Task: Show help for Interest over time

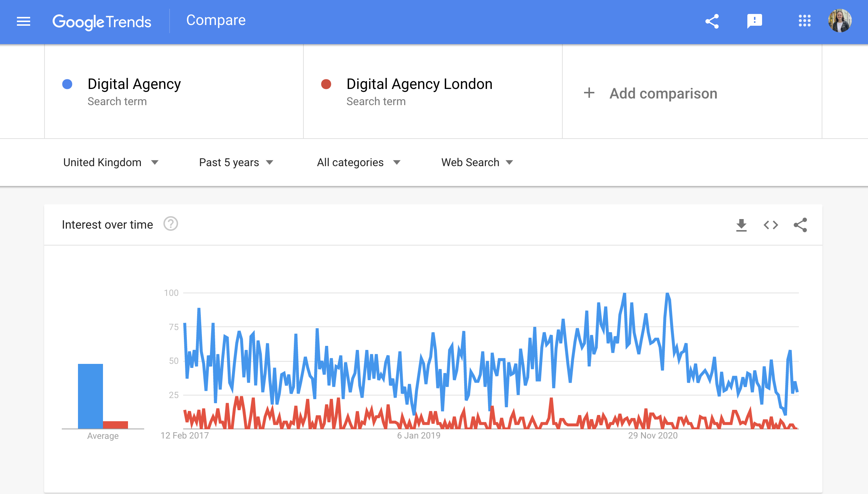Action: tap(171, 224)
